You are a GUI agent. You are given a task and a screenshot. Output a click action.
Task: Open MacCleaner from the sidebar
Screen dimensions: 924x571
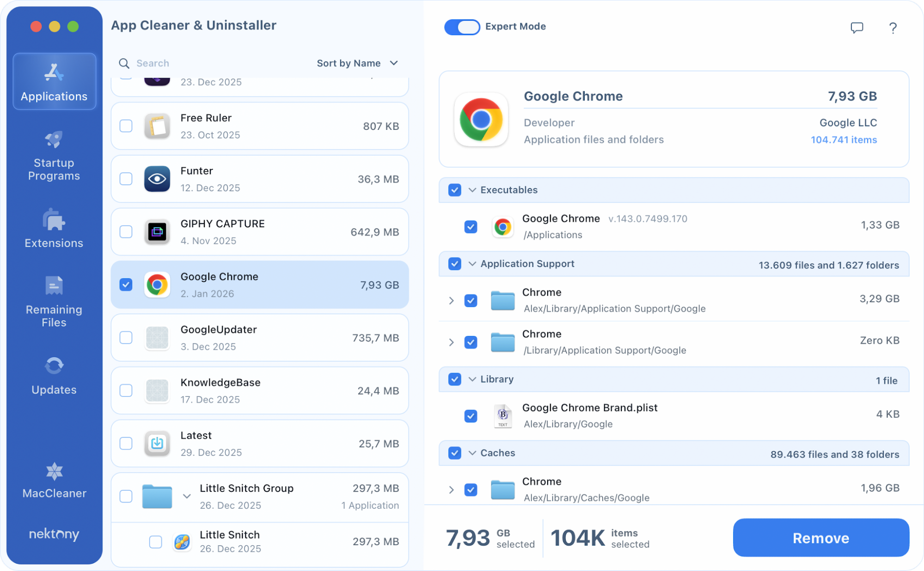pyautogui.click(x=54, y=480)
